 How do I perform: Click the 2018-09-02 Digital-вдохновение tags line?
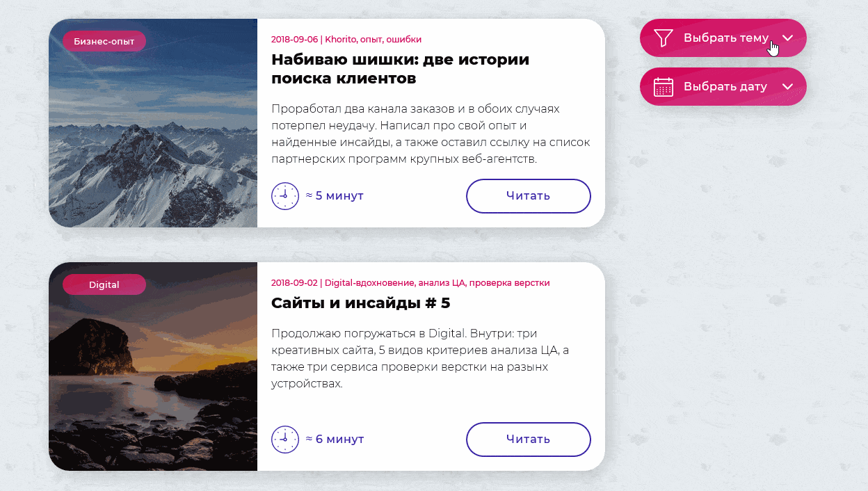coord(410,283)
